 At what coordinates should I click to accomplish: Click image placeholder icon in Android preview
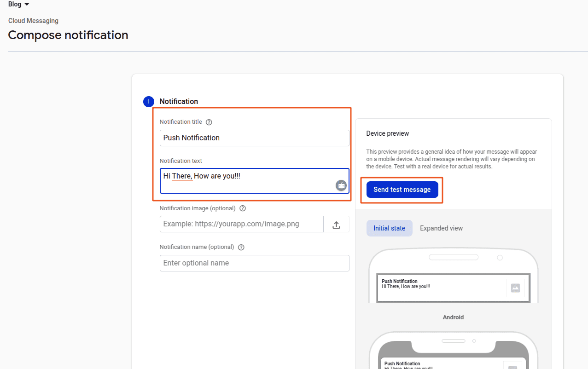click(x=515, y=288)
